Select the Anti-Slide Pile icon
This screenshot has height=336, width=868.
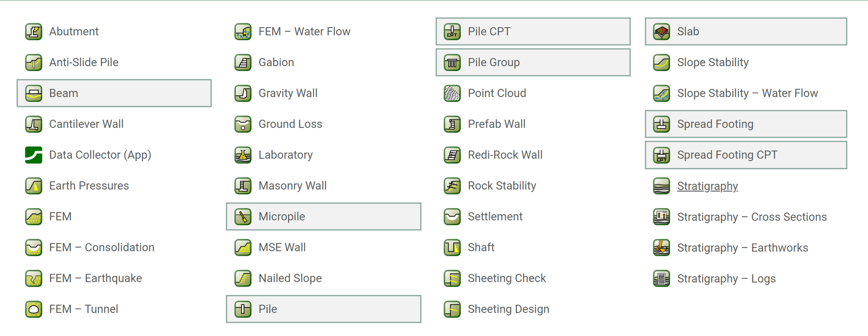tap(33, 63)
